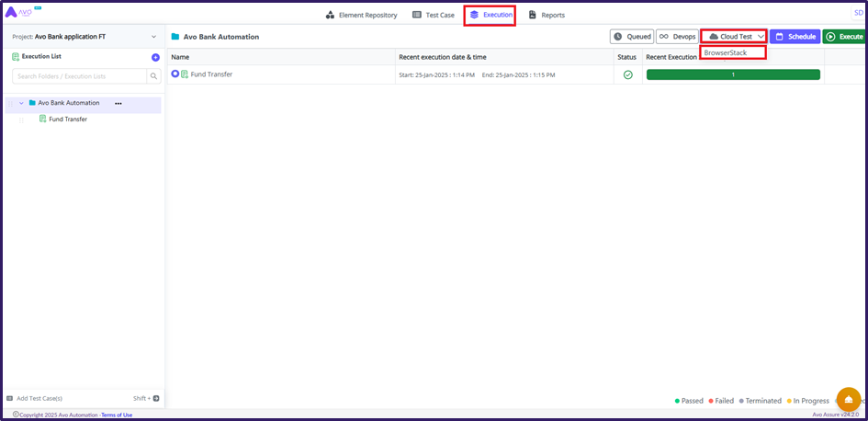Click the Avo logo in top-left corner
This screenshot has height=421, width=868.
click(x=18, y=13)
